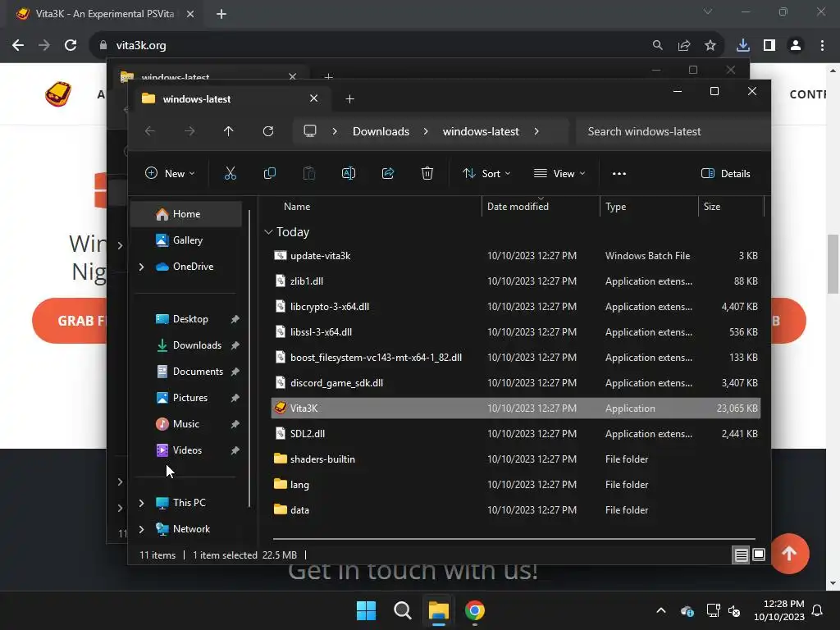Viewport: 840px width, 630px height.
Task: Bookmark this page with the star icon
Action: point(710,46)
